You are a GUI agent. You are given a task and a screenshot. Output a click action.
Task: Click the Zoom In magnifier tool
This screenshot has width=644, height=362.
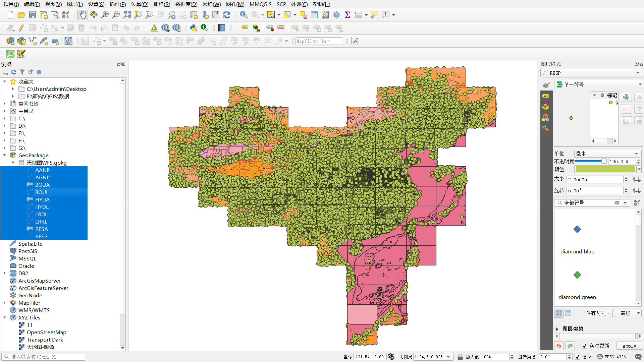coord(105,15)
